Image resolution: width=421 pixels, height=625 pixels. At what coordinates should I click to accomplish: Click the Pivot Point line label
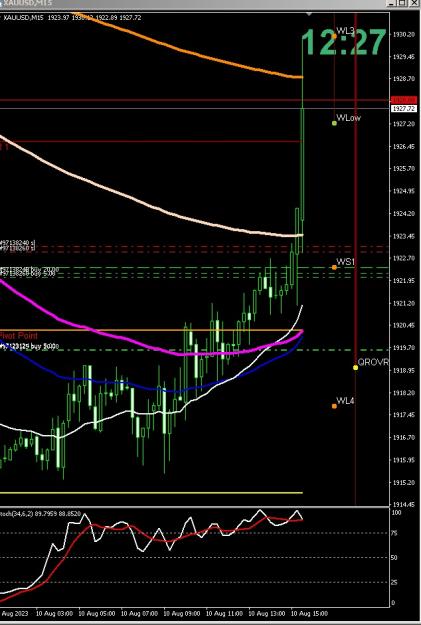[x=19, y=335]
